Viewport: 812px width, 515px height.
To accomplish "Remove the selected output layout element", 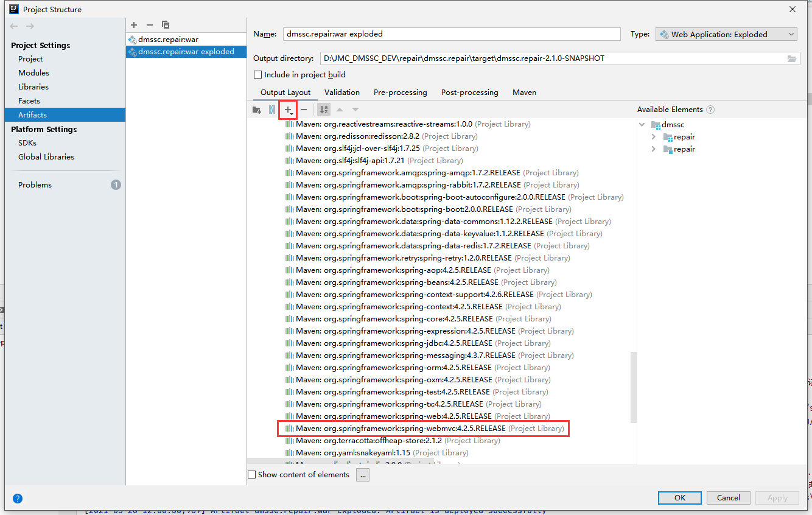I will [x=304, y=110].
